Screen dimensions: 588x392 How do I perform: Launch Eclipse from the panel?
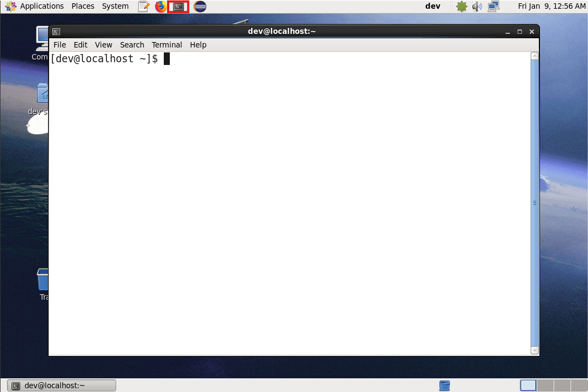[200, 7]
